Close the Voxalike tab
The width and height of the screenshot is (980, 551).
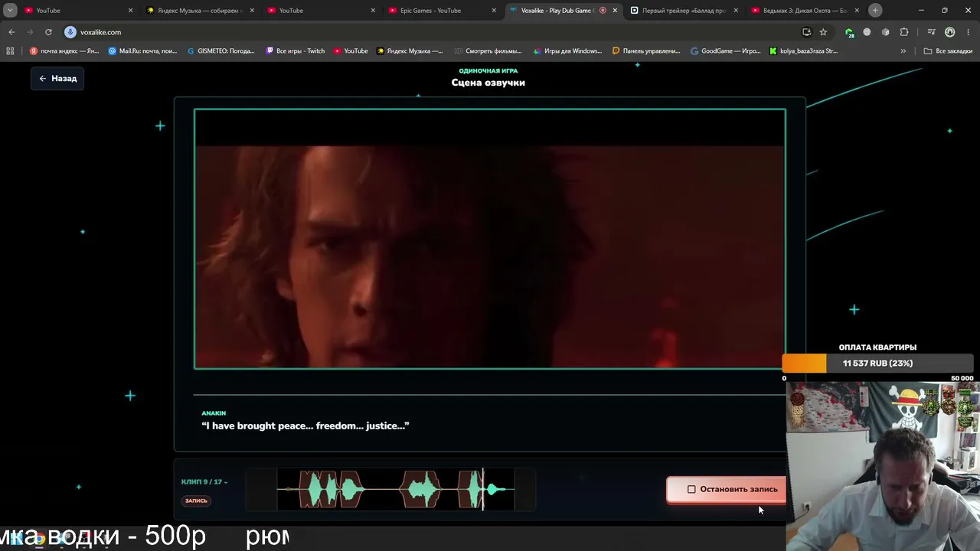[x=615, y=10]
